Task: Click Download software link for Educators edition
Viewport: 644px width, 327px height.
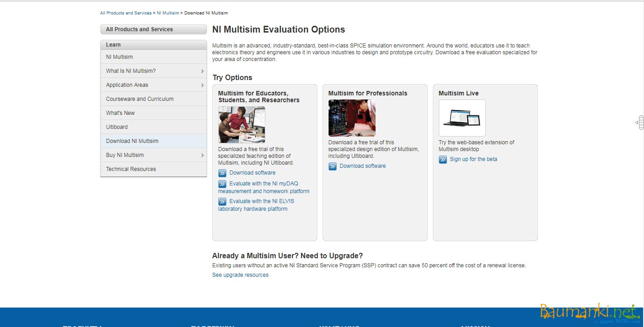Action: click(252, 173)
